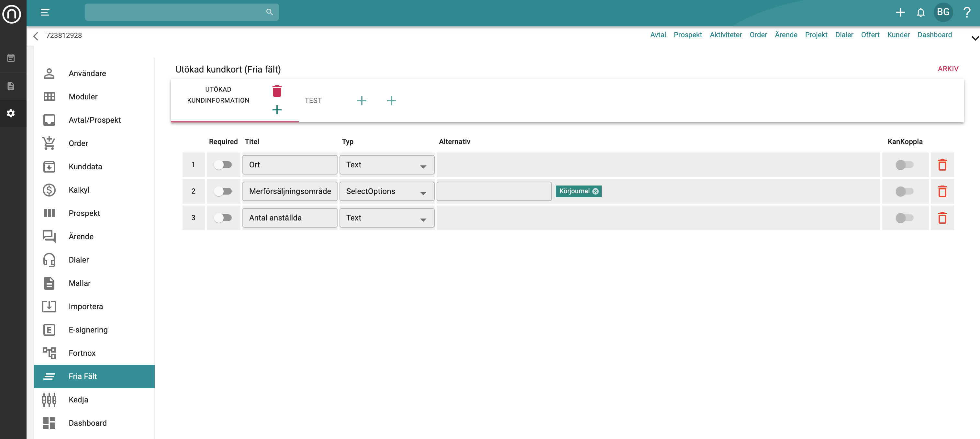Open Moduler settings section
Screen dimensions: 980x439
coord(94,96)
